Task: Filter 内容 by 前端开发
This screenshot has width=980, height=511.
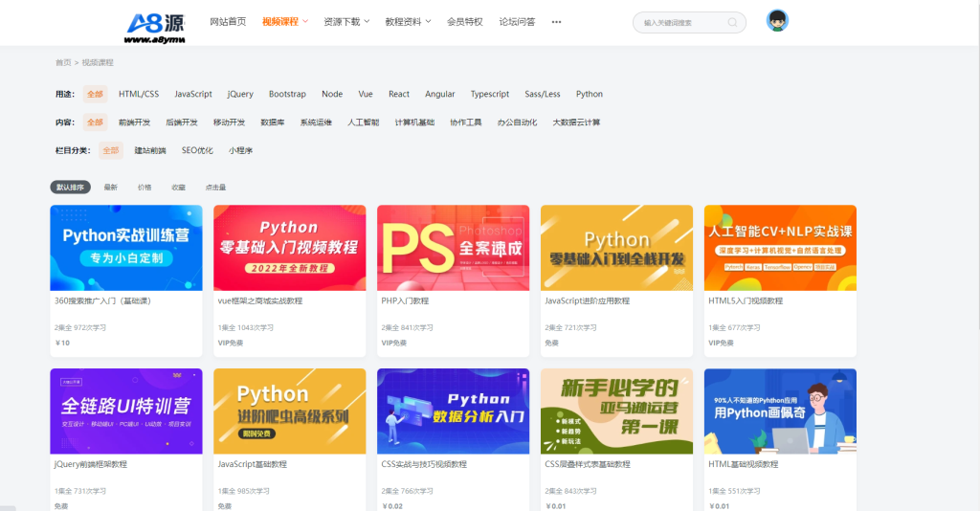Action: (x=134, y=122)
